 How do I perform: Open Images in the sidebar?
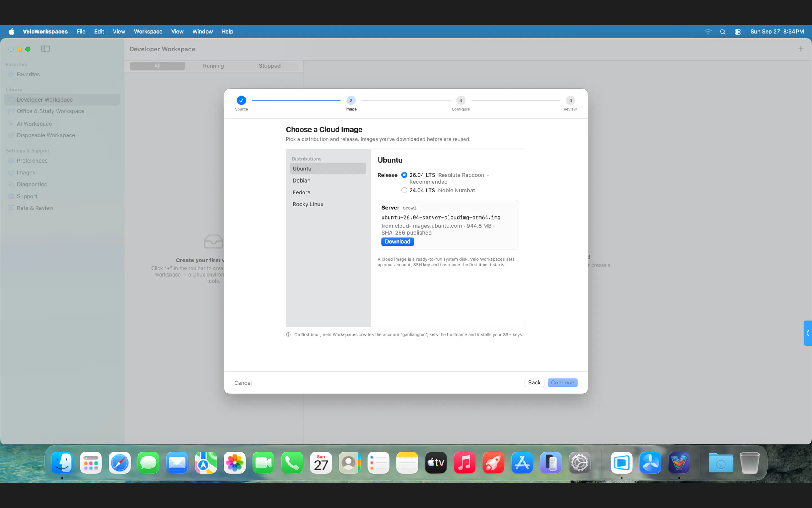point(62,172)
